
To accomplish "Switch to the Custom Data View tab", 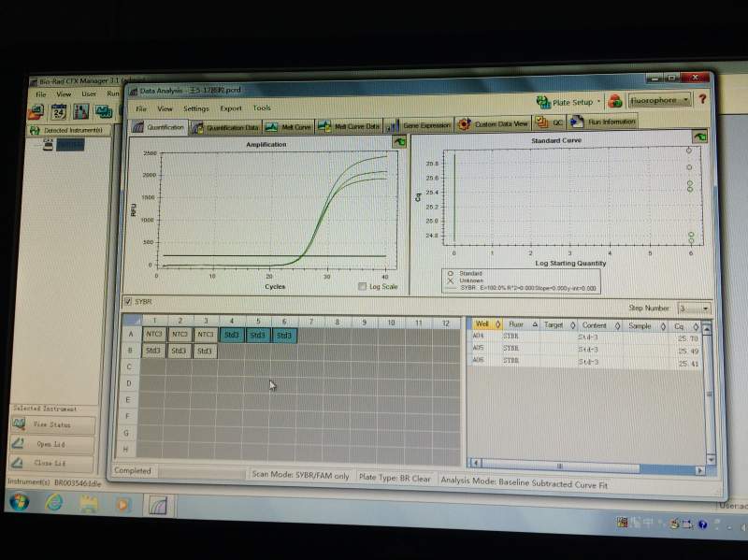I will pos(494,124).
